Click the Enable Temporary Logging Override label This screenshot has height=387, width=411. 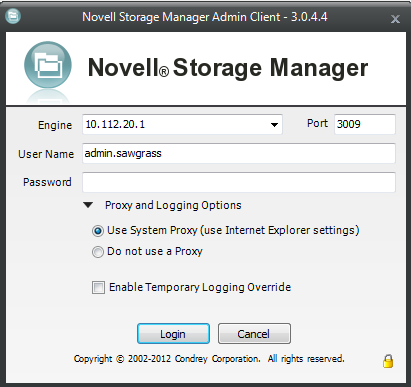[200, 287]
